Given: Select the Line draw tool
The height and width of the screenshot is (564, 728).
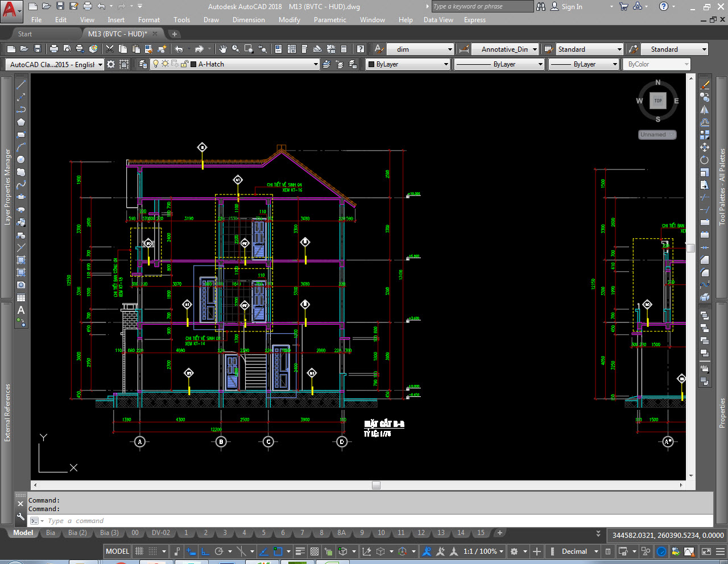Looking at the screenshot, I should 21,84.
